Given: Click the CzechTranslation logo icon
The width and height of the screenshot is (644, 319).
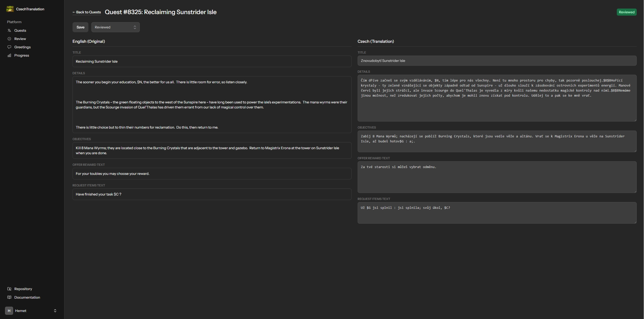Looking at the screenshot, I should (x=10, y=9).
